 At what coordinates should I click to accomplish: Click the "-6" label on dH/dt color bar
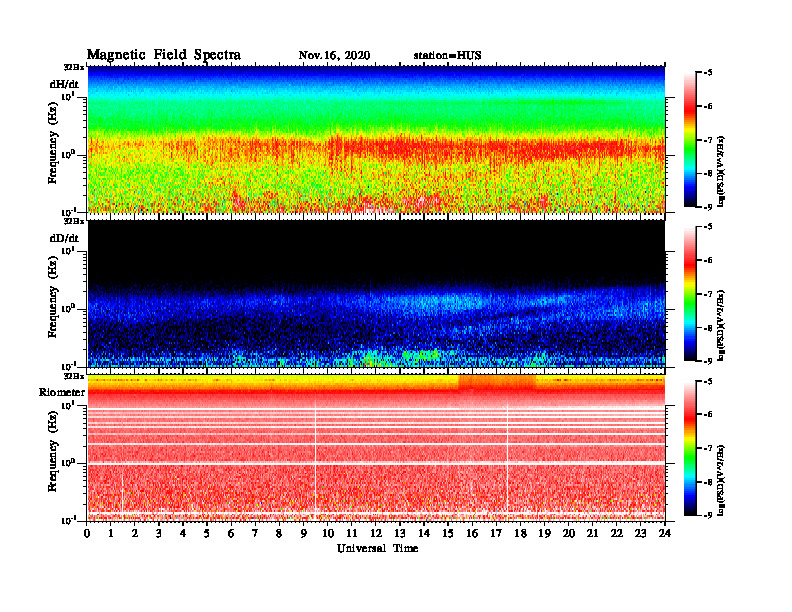tap(708, 106)
